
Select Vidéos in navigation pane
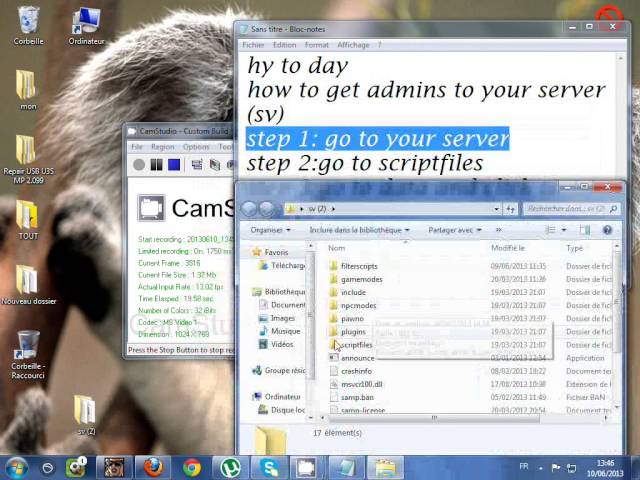coord(276,344)
